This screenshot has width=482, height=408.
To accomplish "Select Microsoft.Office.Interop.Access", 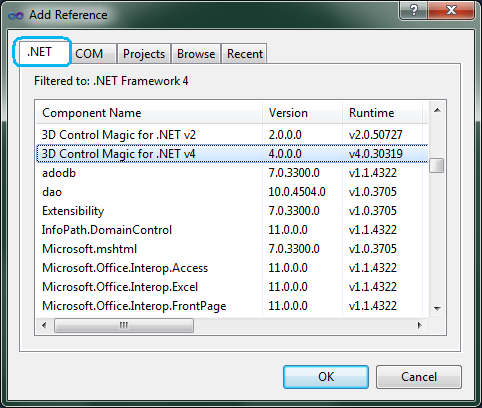I will tap(232, 268).
